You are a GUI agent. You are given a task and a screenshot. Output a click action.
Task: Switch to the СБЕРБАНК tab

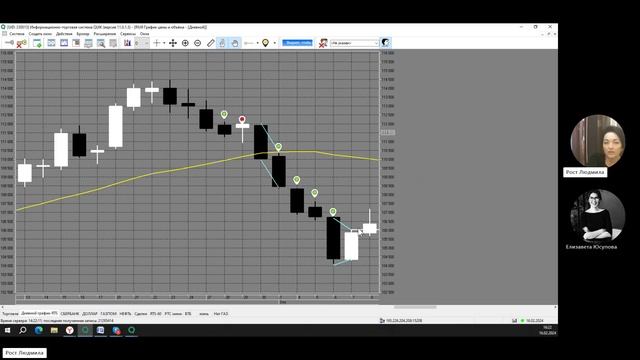click(x=70, y=314)
